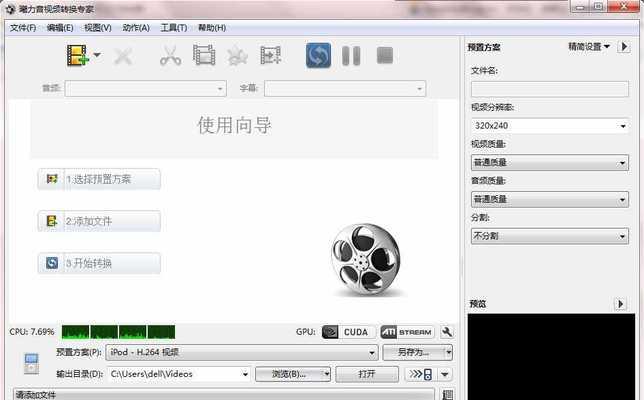This screenshot has width=644, height=400.
Task: Open the dropdown arrow beside device icon
Action: [x=445, y=374]
